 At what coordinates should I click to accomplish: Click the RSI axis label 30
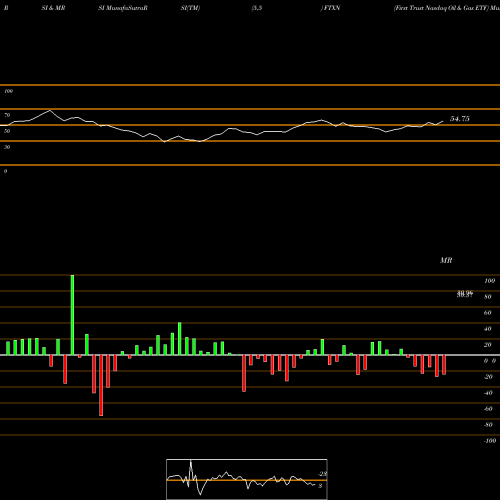(x=7, y=147)
